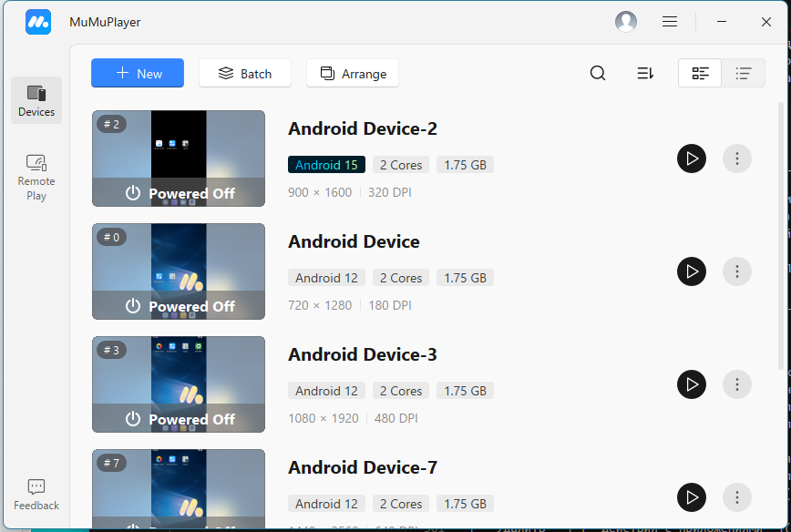Switch to compact list view
Screen dimensions: 791x532
pyautogui.click(x=743, y=73)
